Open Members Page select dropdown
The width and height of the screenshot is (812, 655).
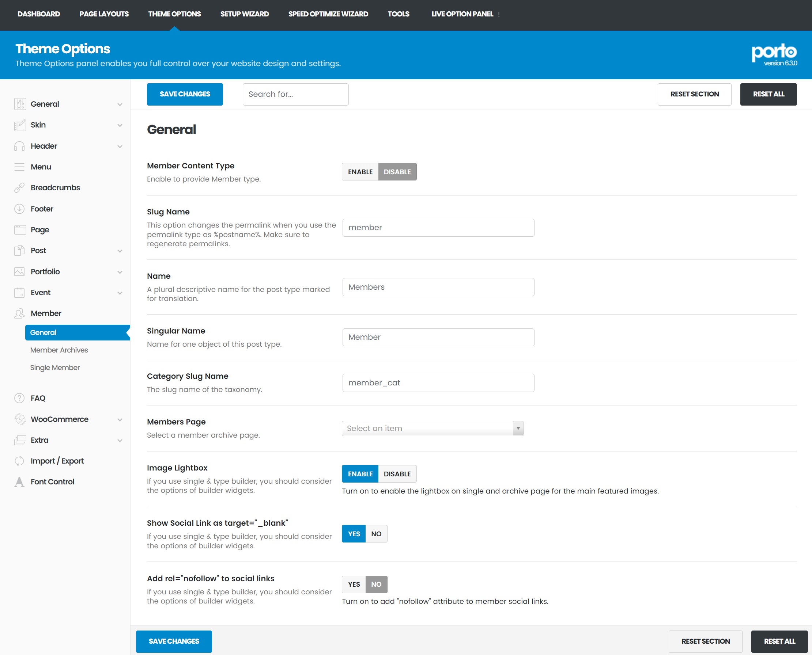pos(432,428)
